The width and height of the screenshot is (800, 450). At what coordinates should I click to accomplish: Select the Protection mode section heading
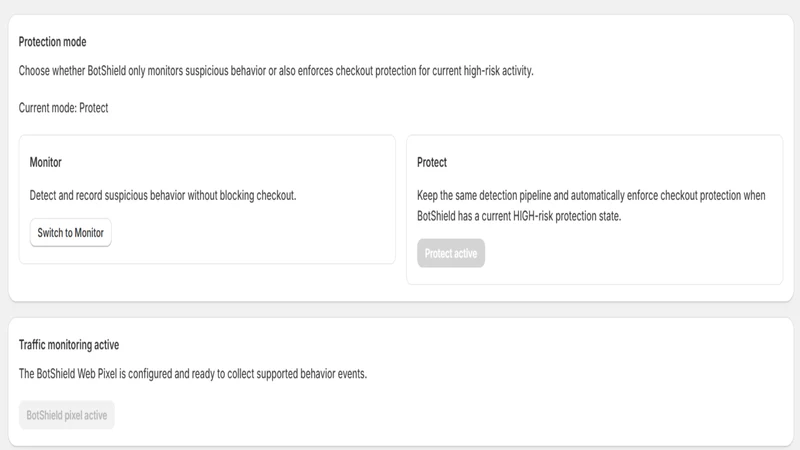(53, 42)
